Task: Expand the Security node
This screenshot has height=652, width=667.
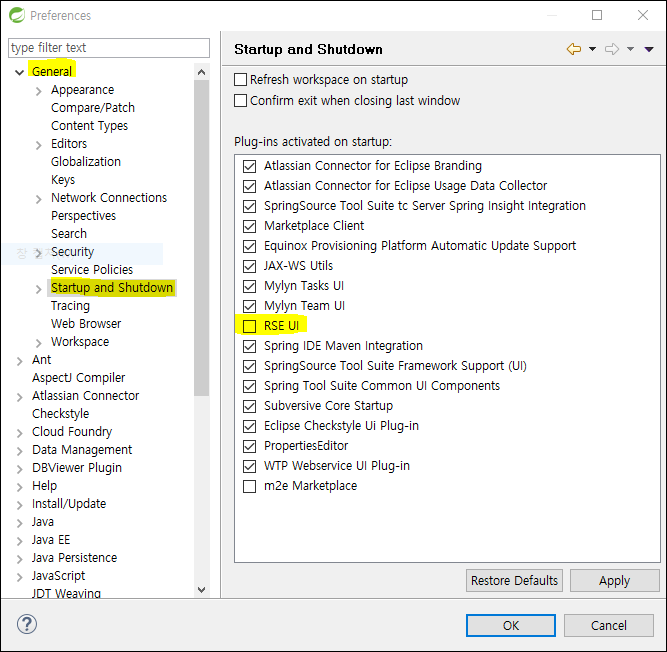Action: point(39,253)
